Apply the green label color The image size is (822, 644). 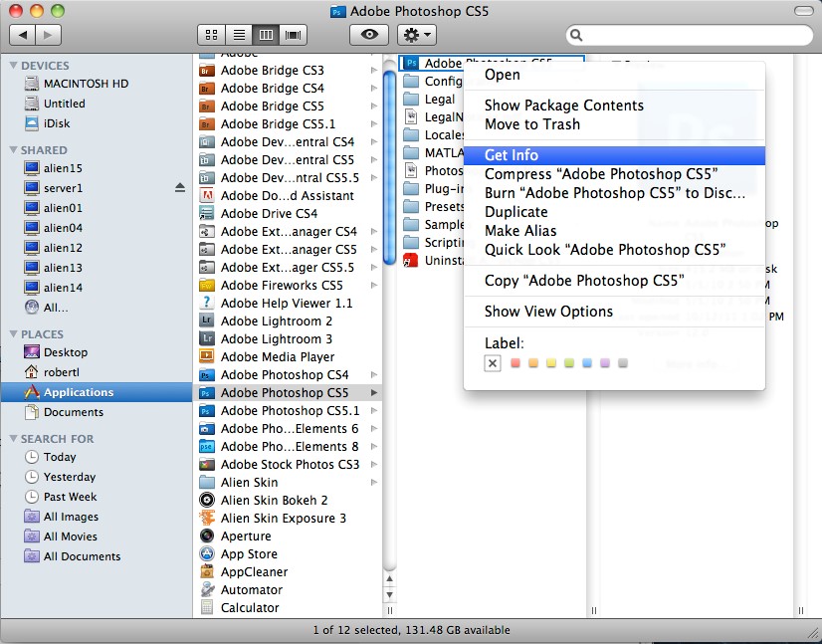pyautogui.click(x=569, y=363)
